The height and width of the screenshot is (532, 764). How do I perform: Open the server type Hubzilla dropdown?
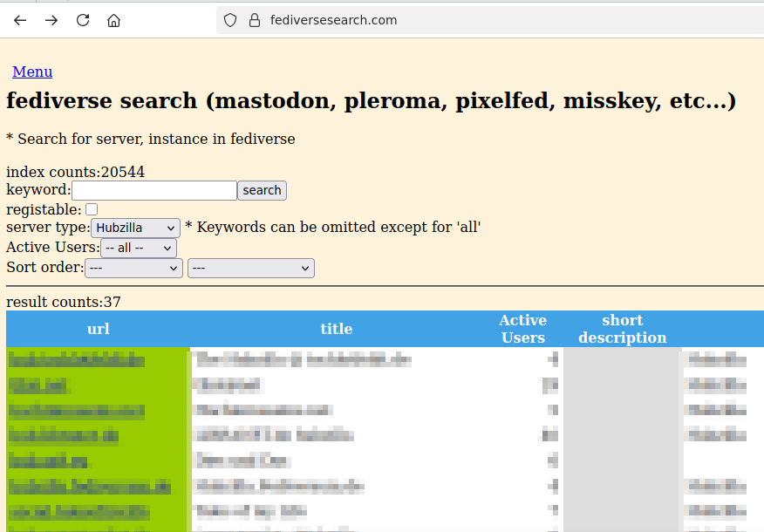click(x=135, y=228)
